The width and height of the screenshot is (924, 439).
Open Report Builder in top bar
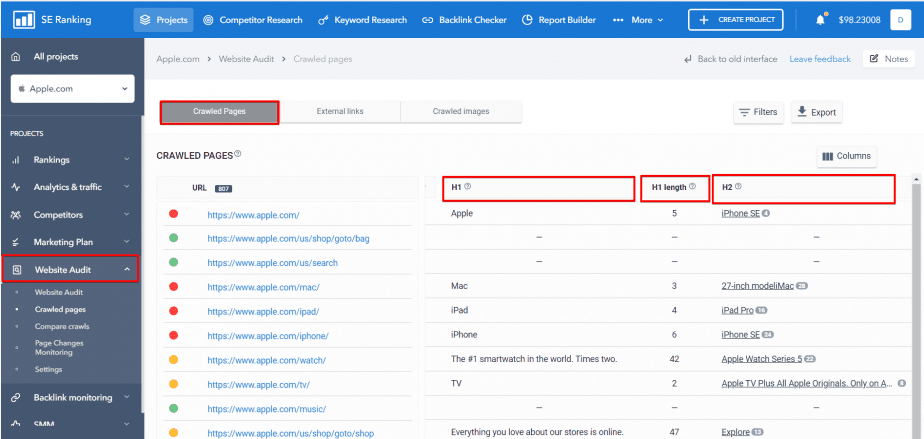tap(559, 20)
